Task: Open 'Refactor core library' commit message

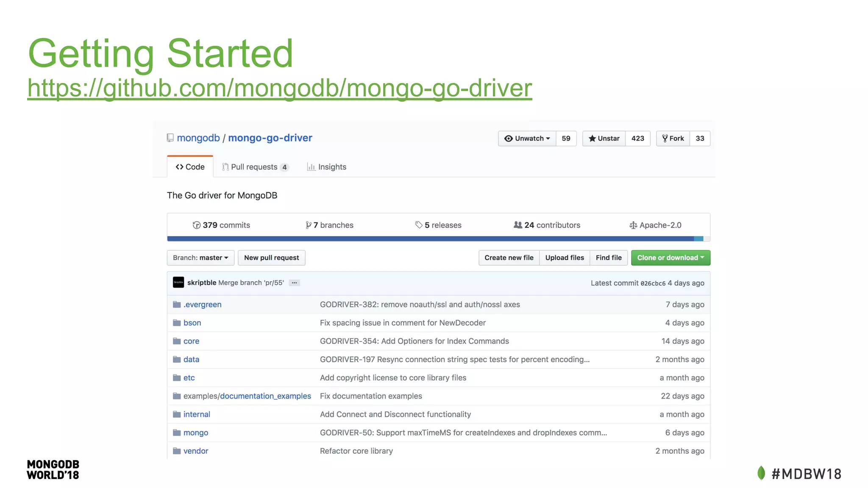Action: coord(356,451)
